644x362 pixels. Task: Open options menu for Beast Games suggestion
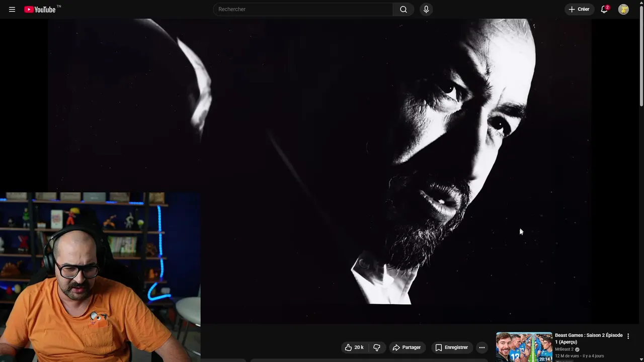click(628, 336)
